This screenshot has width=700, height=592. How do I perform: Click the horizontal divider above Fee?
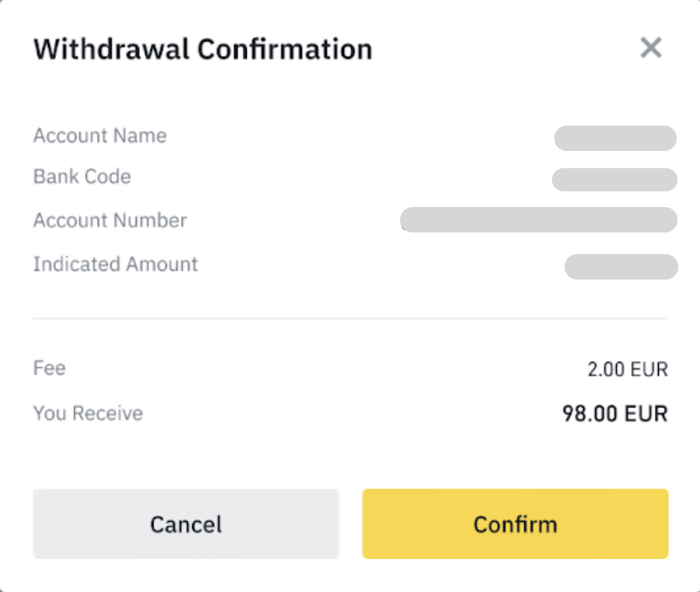pyautogui.click(x=350, y=318)
